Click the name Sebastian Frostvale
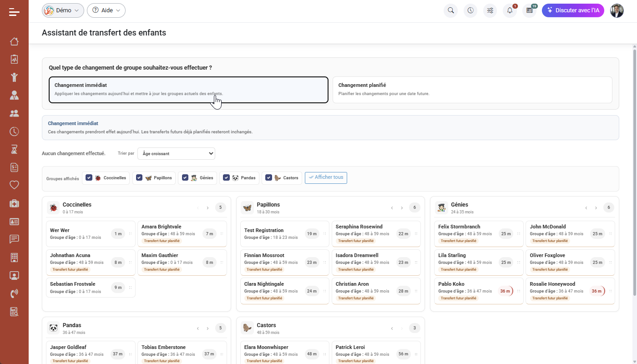Screen dimensions: 637x364 pyautogui.click(x=73, y=284)
